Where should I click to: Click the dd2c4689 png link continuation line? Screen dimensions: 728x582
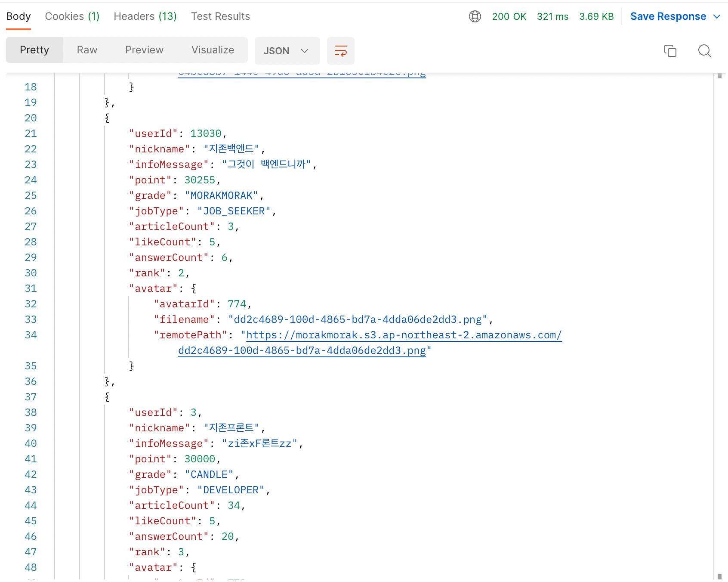[302, 350]
